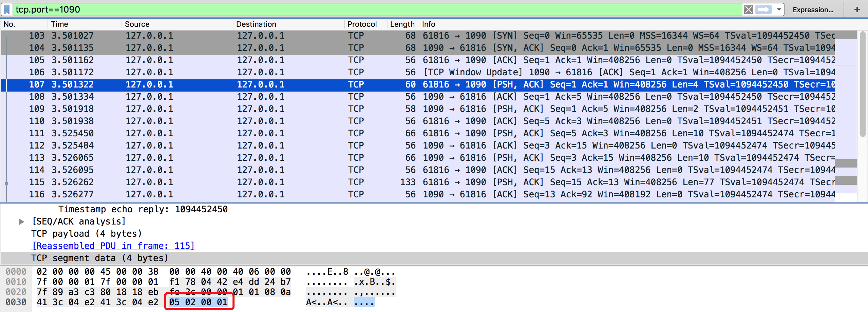Select packet 116 at time 3.526277
This screenshot has height=312, width=868.
coord(417,194)
